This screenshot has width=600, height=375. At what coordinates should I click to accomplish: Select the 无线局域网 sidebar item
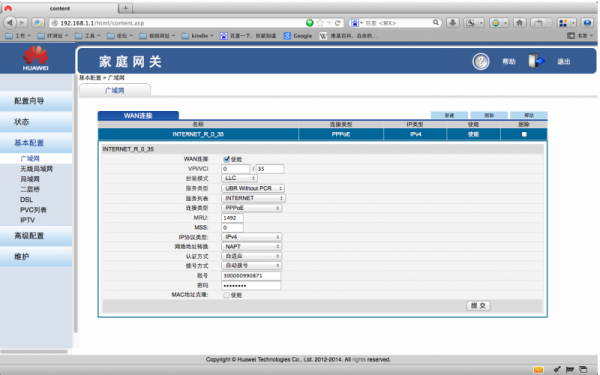pyautogui.click(x=36, y=169)
